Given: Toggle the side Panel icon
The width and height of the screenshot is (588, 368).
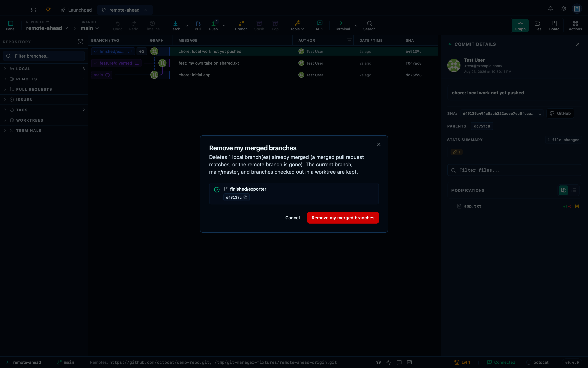Looking at the screenshot, I should point(10,26).
